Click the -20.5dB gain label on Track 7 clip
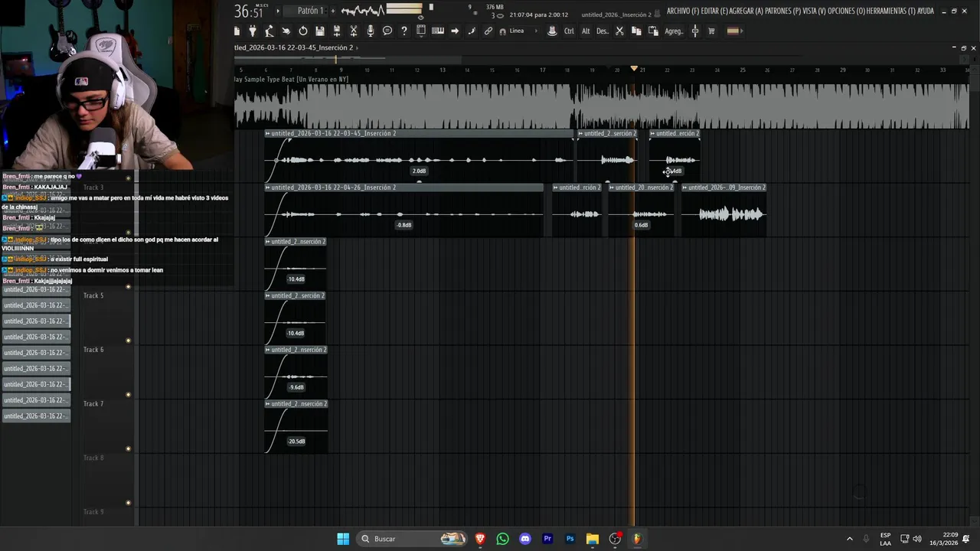Viewport: 980px width, 551px height. tap(296, 442)
